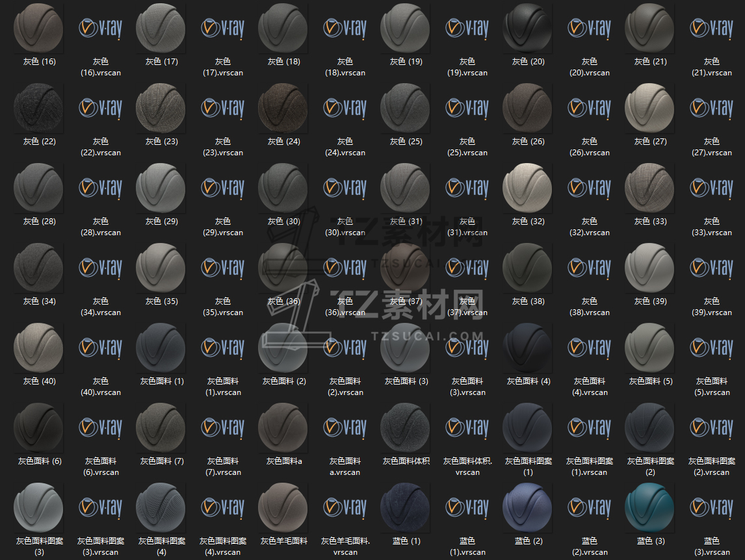Select the 灰色面料图案 (1).vrscan file icon
Viewport: 745px width, 560px height.
[589, 427]
